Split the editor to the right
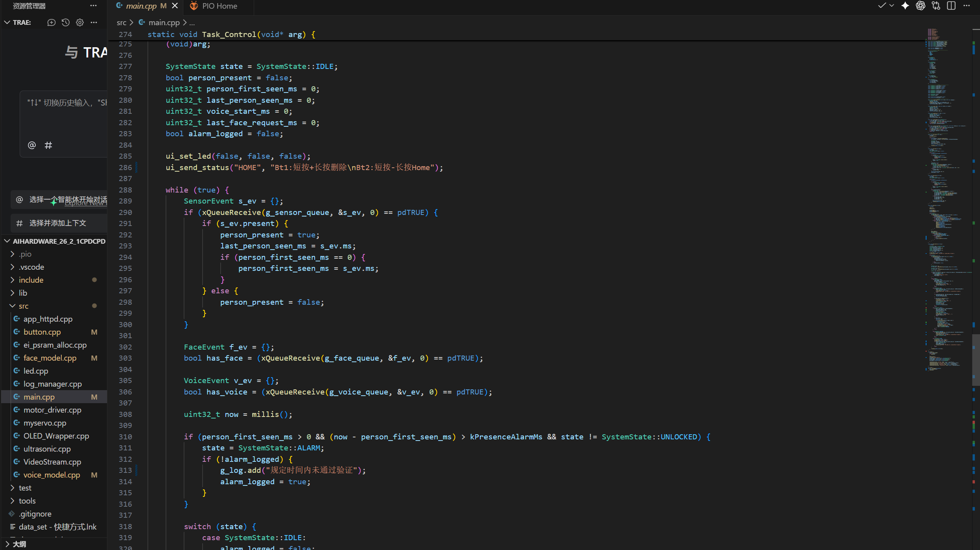 coord(951,6)
